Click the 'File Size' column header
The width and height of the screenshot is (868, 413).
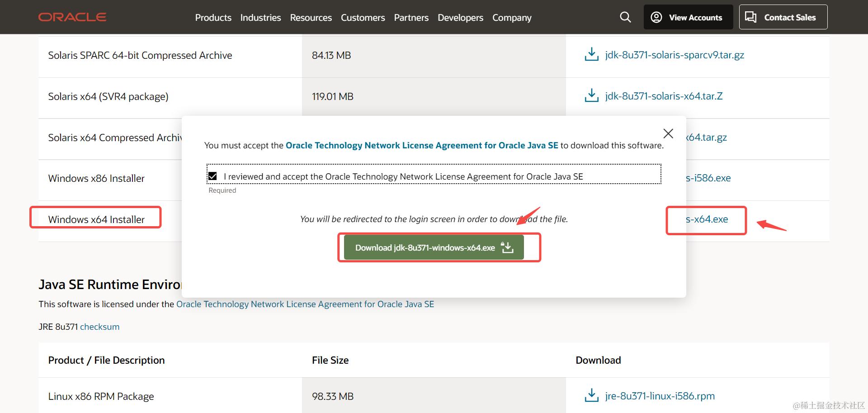tap(330, 360)
